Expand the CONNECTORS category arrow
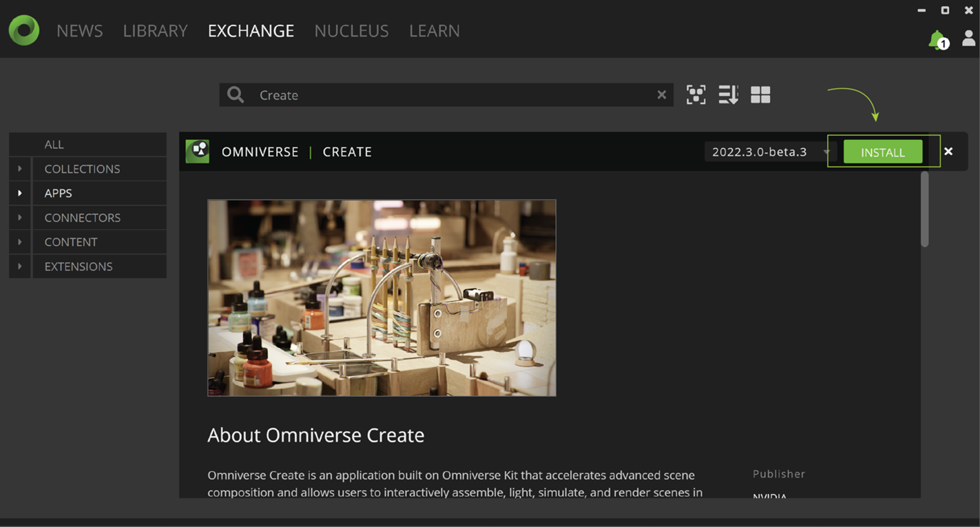This screenshot has height=527, width=980. click(20, 218)
